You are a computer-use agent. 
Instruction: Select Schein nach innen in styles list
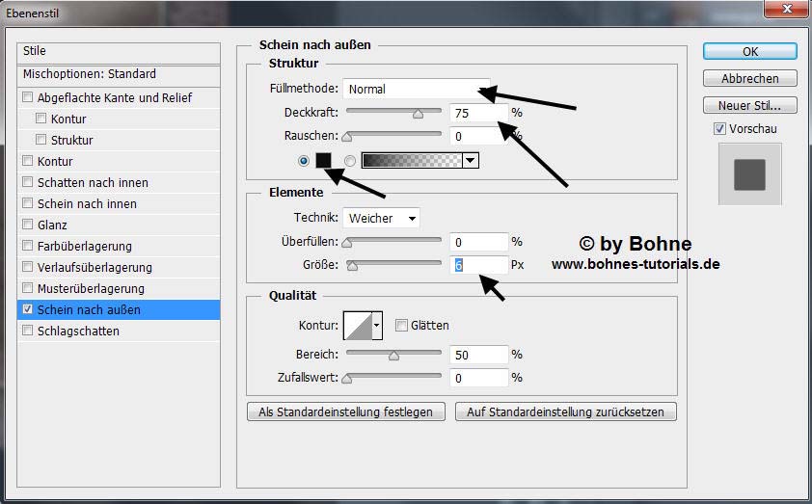tap(87, 203)
